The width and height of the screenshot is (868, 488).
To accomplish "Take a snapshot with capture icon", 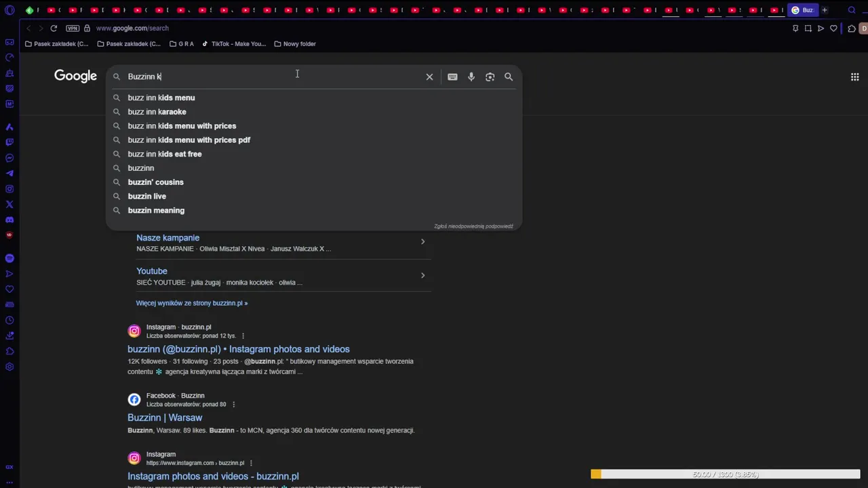I will pyautogui.click(x=808, y=28).
